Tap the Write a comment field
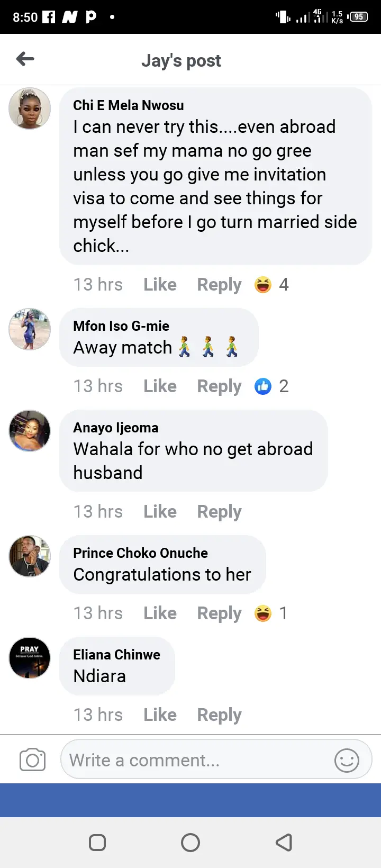The height and width of the screenshot is (868, 381). [196, 761]
